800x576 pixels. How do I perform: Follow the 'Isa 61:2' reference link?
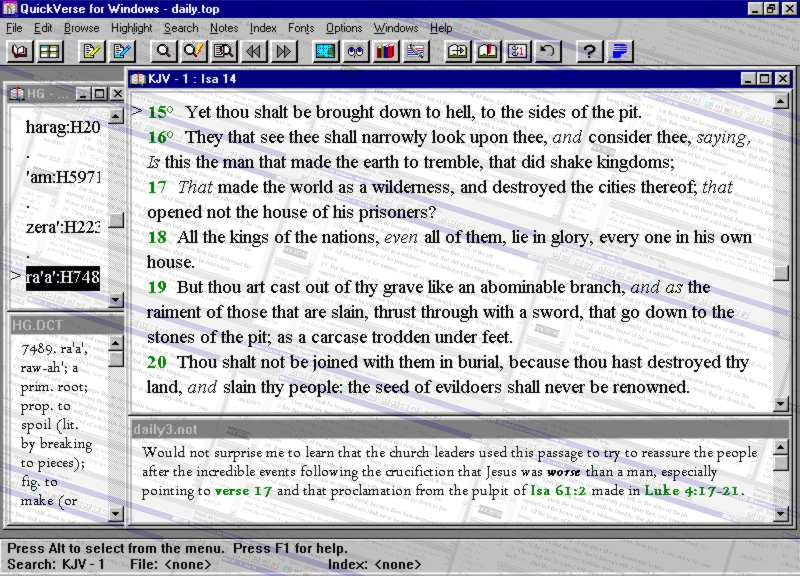tap(559, 491)
